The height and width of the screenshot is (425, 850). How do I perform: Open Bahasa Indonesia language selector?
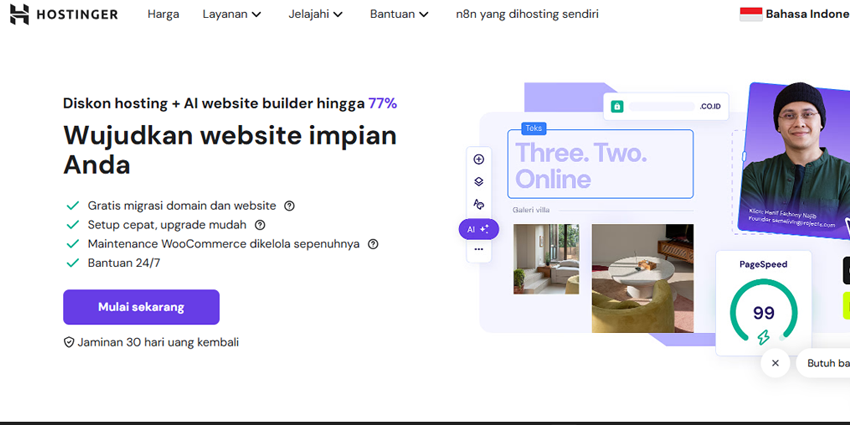point(795,14)
